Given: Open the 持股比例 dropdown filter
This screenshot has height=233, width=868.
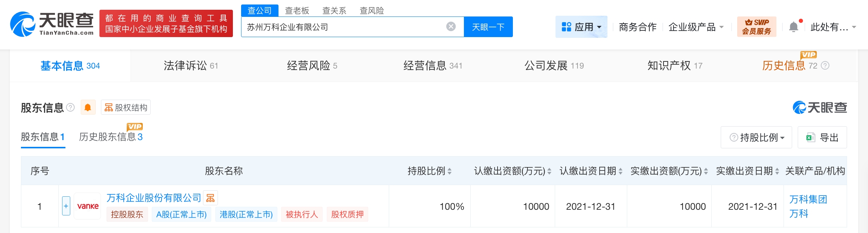Looking at the screenshot, I should coord(756,137).
